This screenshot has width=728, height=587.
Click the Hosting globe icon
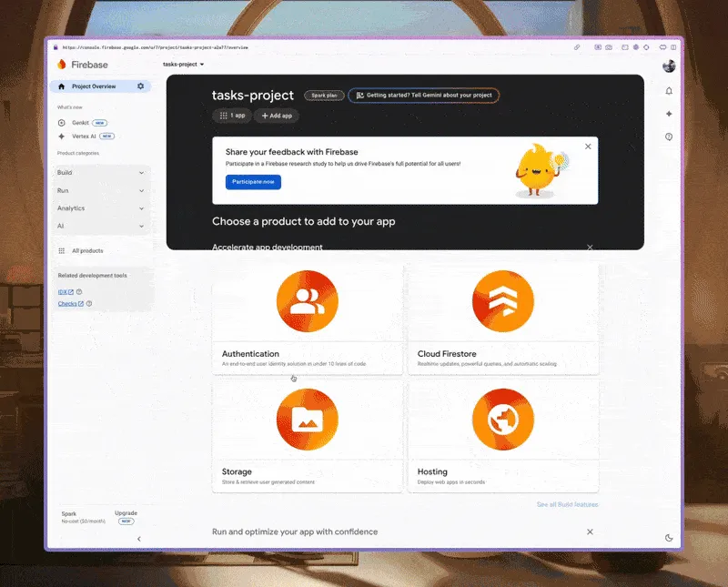(502, 419)
